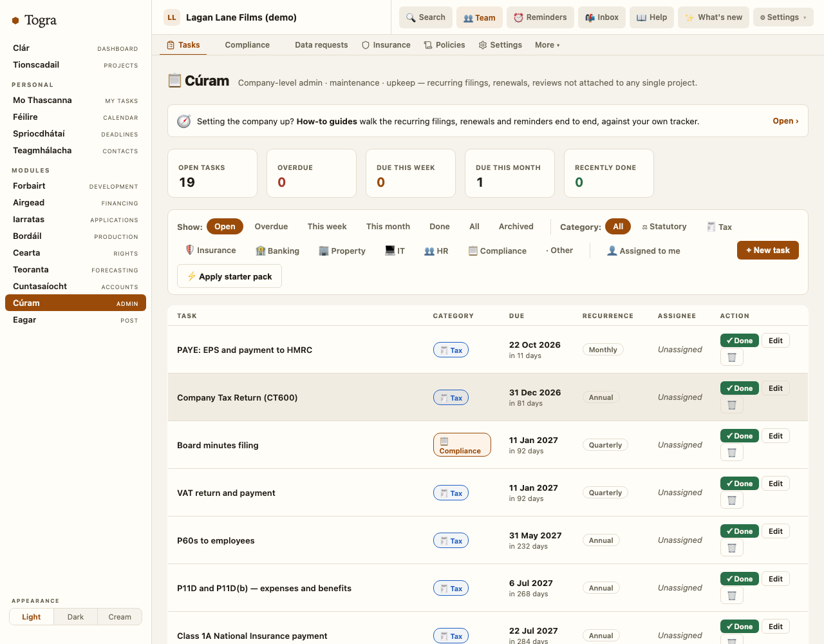Delete the PAYE EPS task using trash icon

732,357
